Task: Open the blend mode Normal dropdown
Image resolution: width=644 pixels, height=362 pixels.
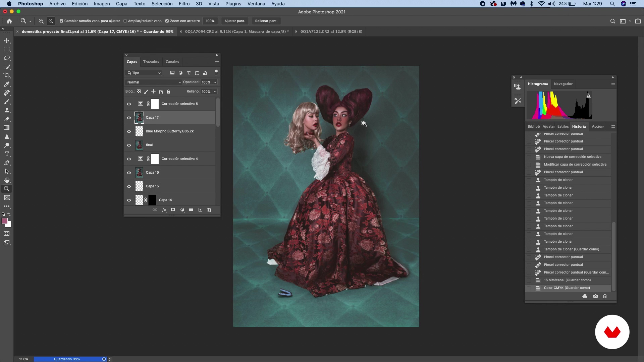Action: pos(154,82)
